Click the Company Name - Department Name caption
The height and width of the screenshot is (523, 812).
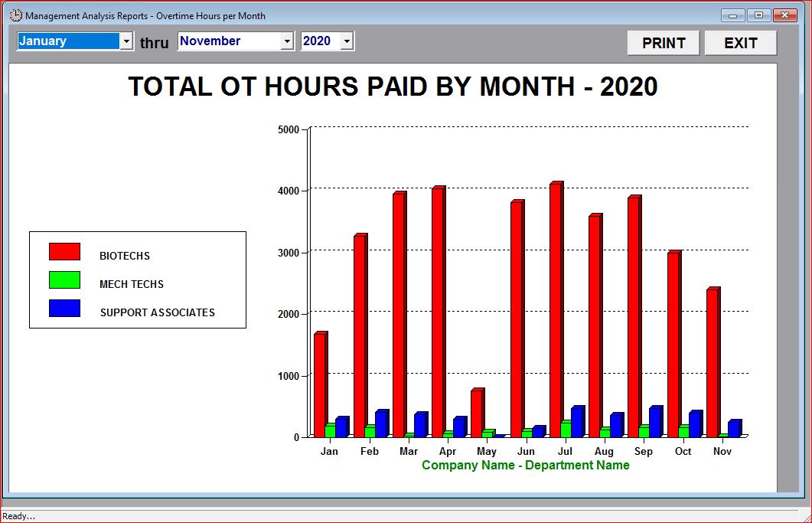click(526, 465)
